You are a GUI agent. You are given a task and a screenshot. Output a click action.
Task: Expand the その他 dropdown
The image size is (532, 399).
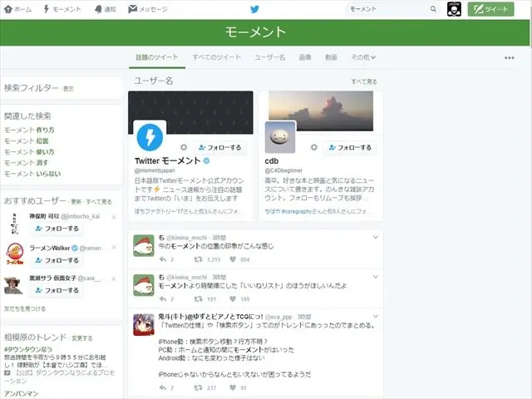[363, 57]
